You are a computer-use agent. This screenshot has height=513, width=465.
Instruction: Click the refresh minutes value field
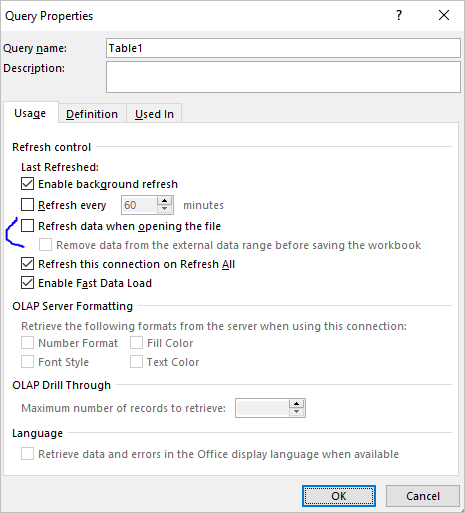[x=139, y=205]
